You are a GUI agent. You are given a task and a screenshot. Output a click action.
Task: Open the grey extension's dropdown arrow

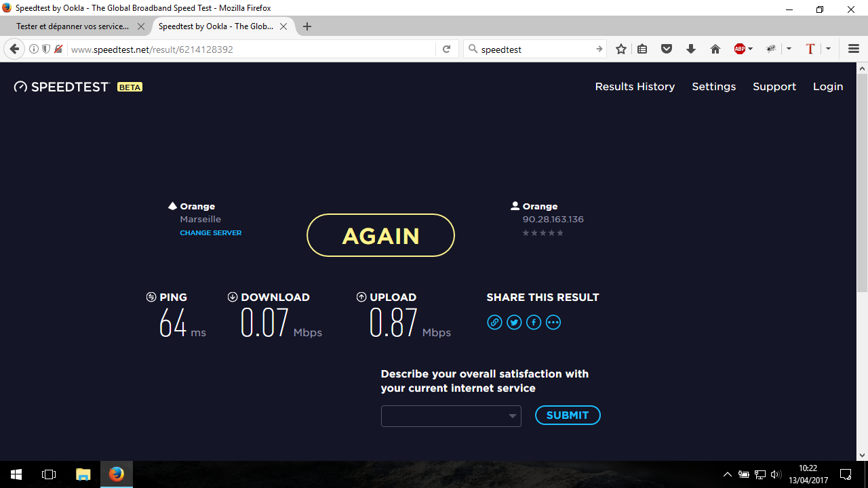(x=789, y=49)
